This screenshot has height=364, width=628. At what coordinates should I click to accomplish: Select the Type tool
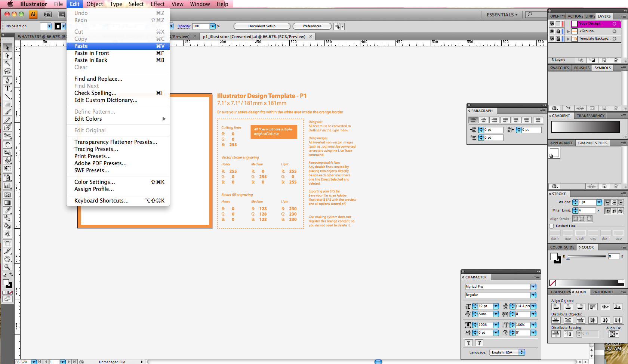coord(7,88)
